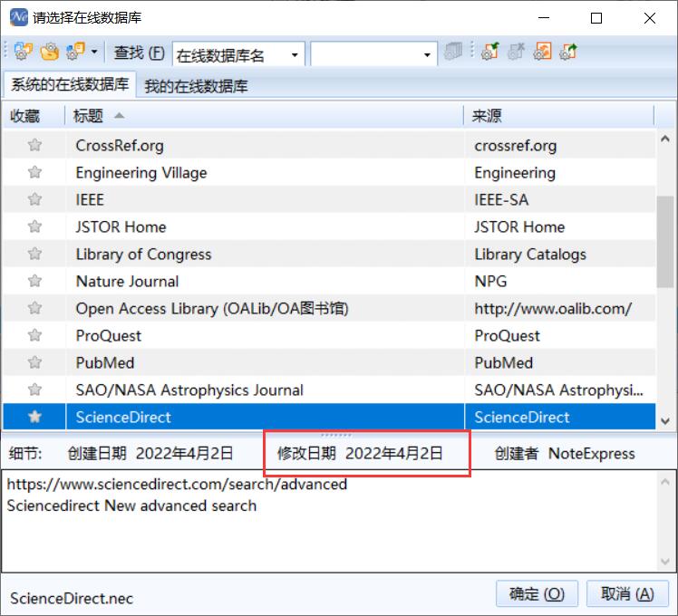Image resolution: width=678 pixels, height=616 pixels.
Task: Open the 在线数据库名 search field dropdown
Action: [x=295, y=55]
